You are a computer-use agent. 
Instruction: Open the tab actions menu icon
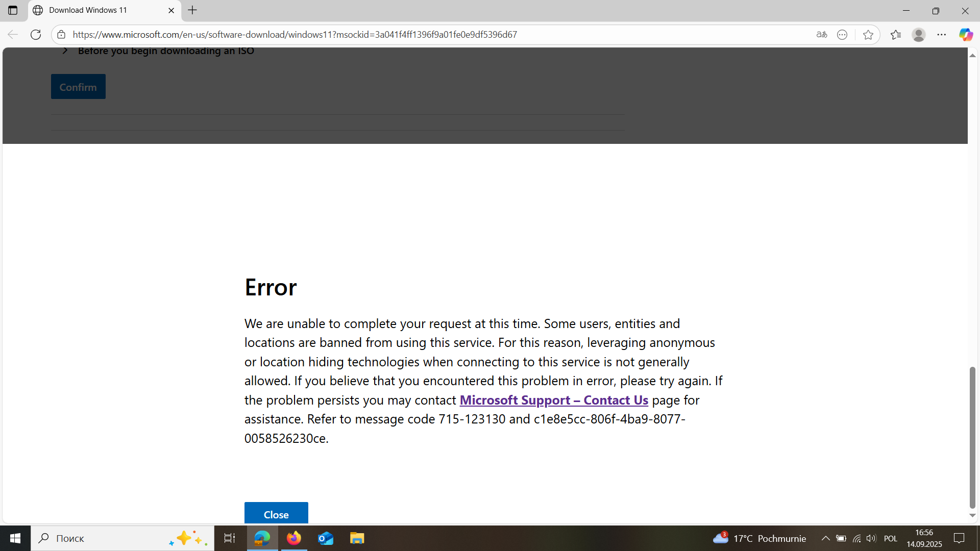[x=13, y=10]
